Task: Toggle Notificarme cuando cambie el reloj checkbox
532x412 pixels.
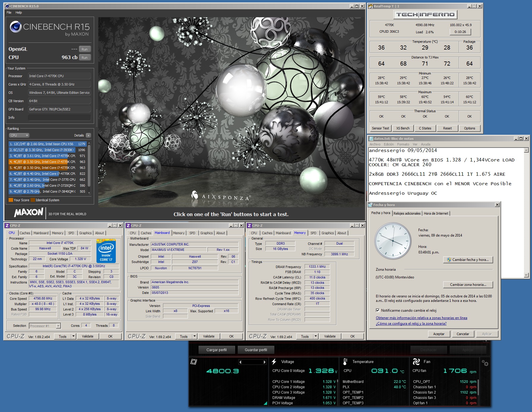Action: click(x=378, y=310)
